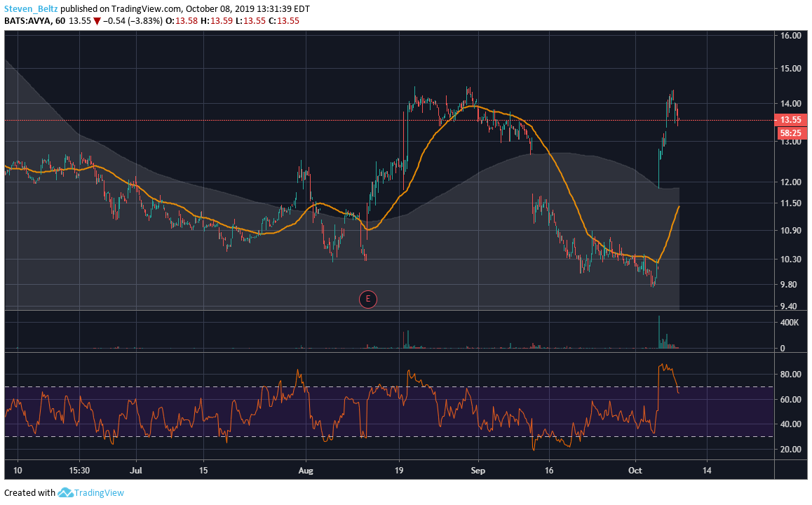Click the red down-triangle price change icon
This screenshot has width=812, height=505.
(x=96, y=21)
